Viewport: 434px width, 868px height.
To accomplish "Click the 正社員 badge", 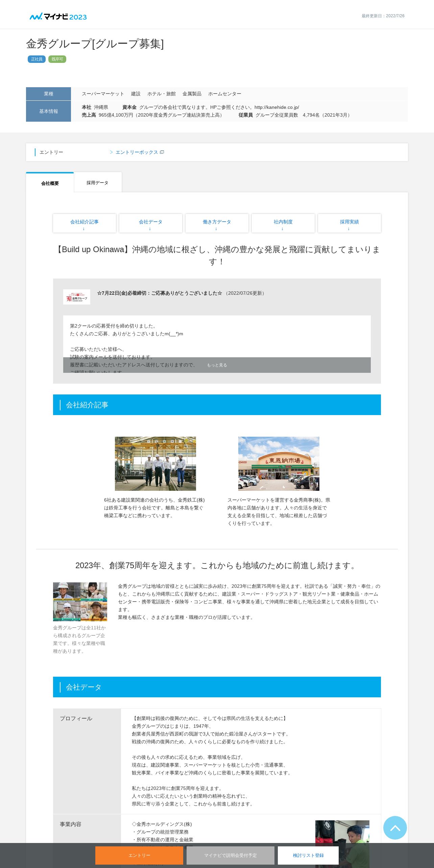I will 37,59.
